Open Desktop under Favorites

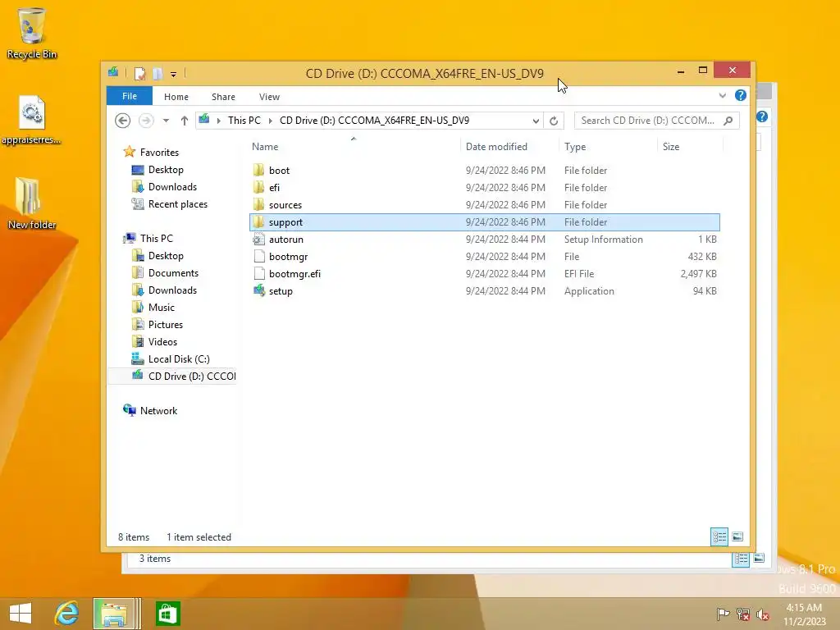click(x=166, y=170)
